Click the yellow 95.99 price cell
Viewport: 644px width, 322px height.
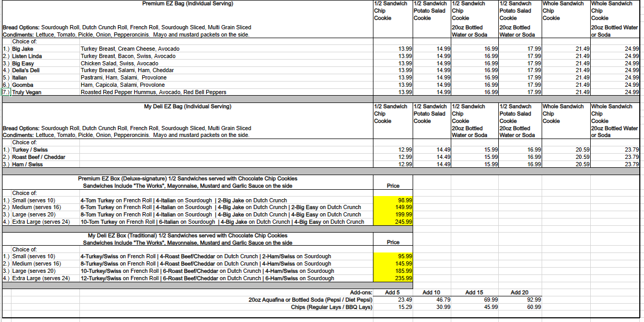click(393, 257)
